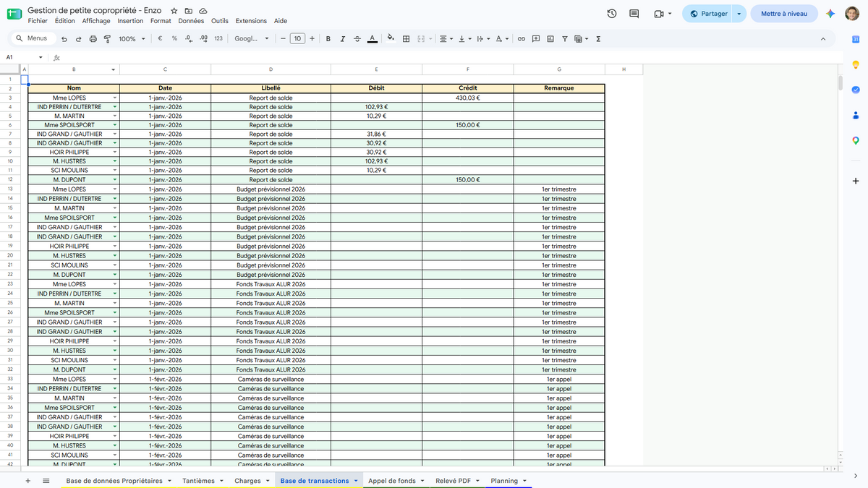
Task: Open the zoom 100% dropdown
Action: (x=132, y=39)
